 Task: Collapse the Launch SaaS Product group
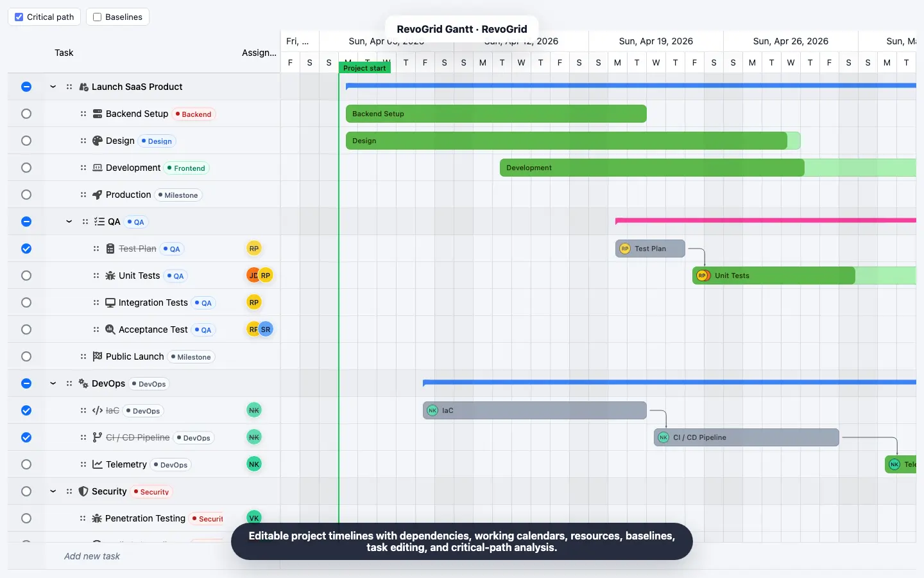tap(53, 87)
